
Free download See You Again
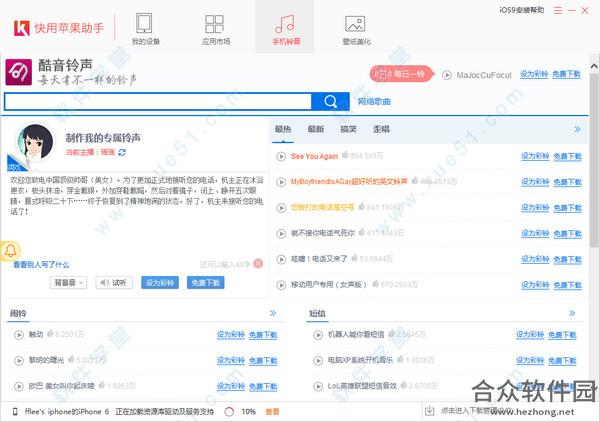click(x=567, y=156)
